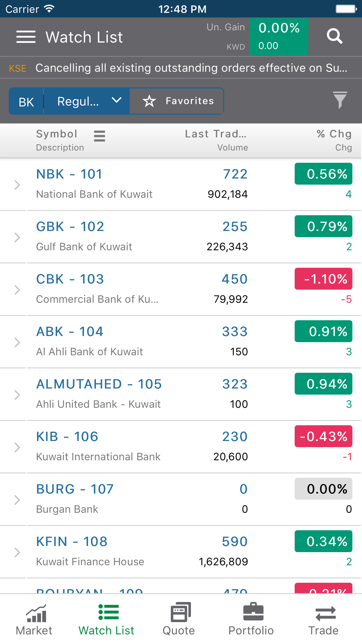Expand the CBK - 103 row chevron
362x644 pixels.
tap(17, 290)
